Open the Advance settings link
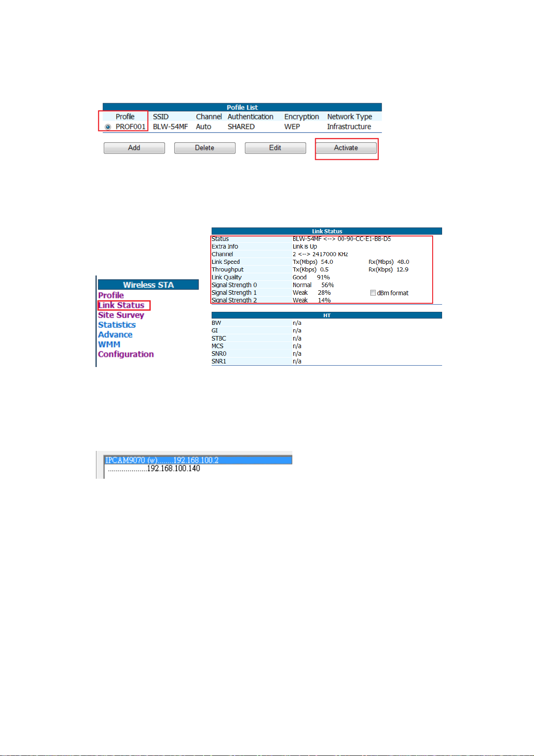Viewport: 534px width, 756px height. 115,335
